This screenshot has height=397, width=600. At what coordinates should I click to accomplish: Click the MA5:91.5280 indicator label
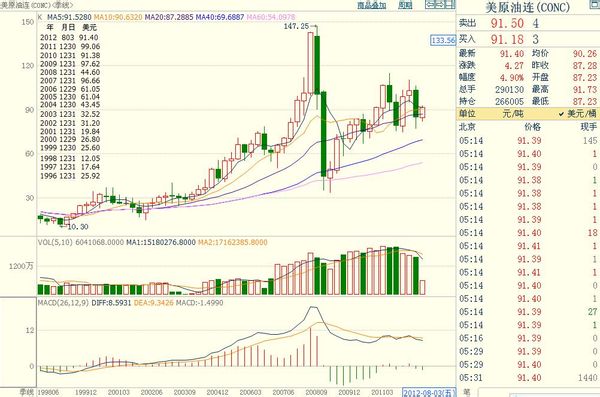point(69,17)
